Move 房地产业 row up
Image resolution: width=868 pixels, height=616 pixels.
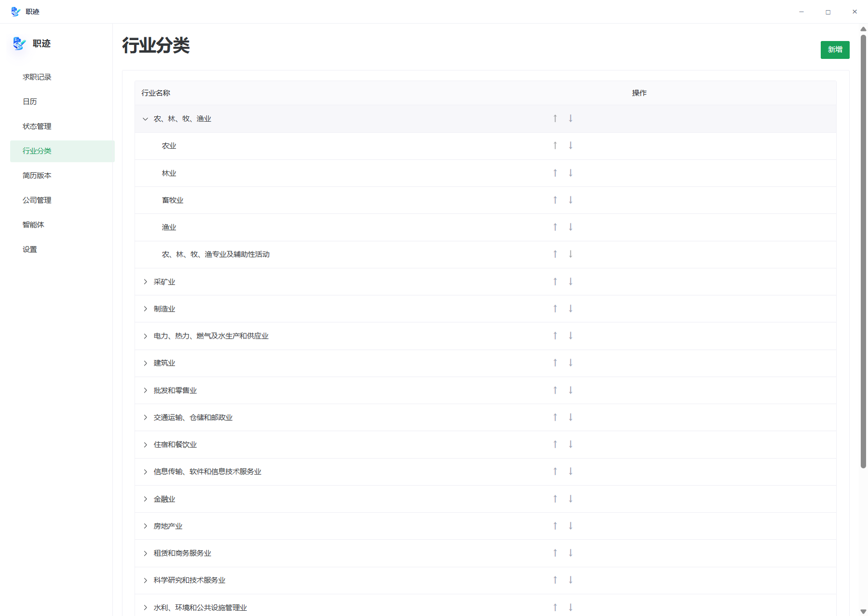coord(555,526)
